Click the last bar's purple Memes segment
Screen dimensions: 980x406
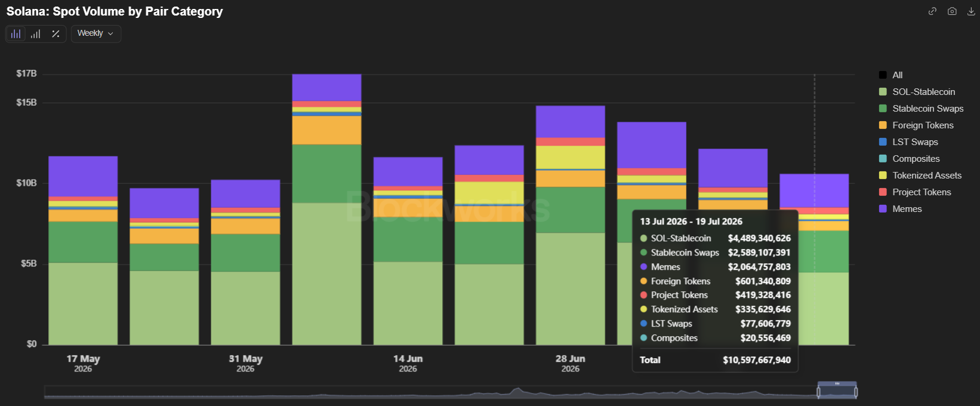(x=814, y=191)
